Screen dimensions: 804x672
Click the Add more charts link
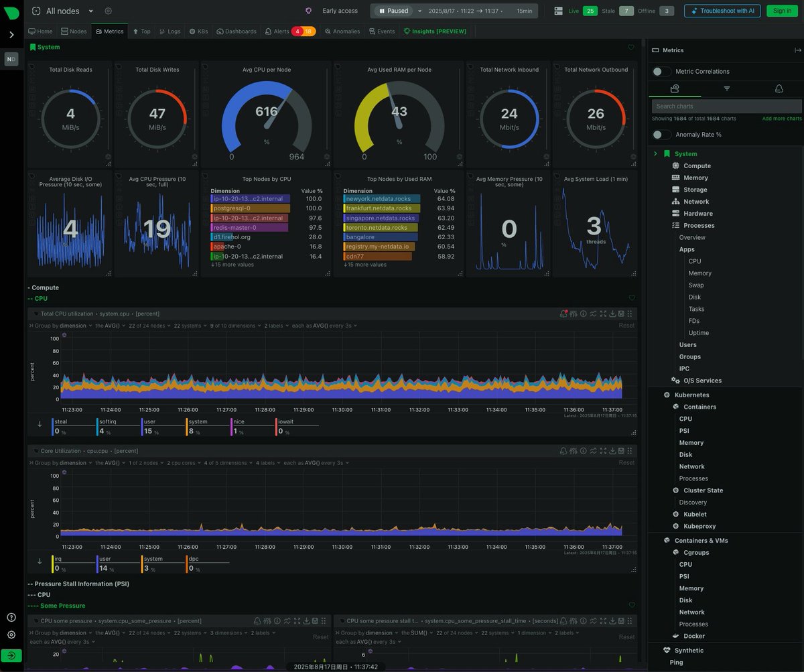tap(782, 119)
